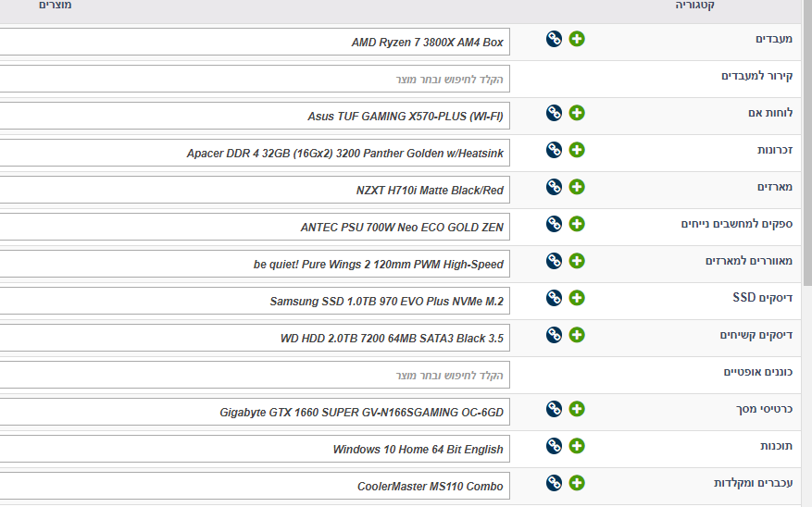Click the קירור למעבדים category label
Screen dimensions: 812x507
click(x=757, y=76)
